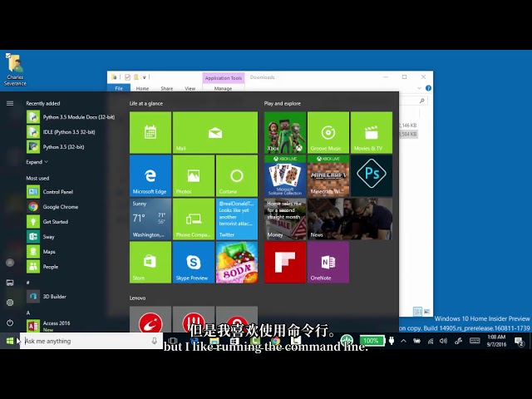532x399 pixels.
Task: Click the Windows Start button
Action: point(10,341)
